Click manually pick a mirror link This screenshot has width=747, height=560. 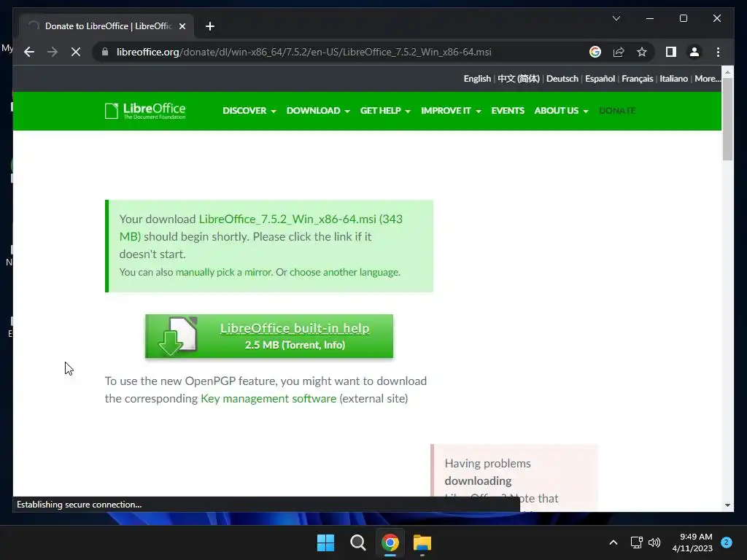223,272
